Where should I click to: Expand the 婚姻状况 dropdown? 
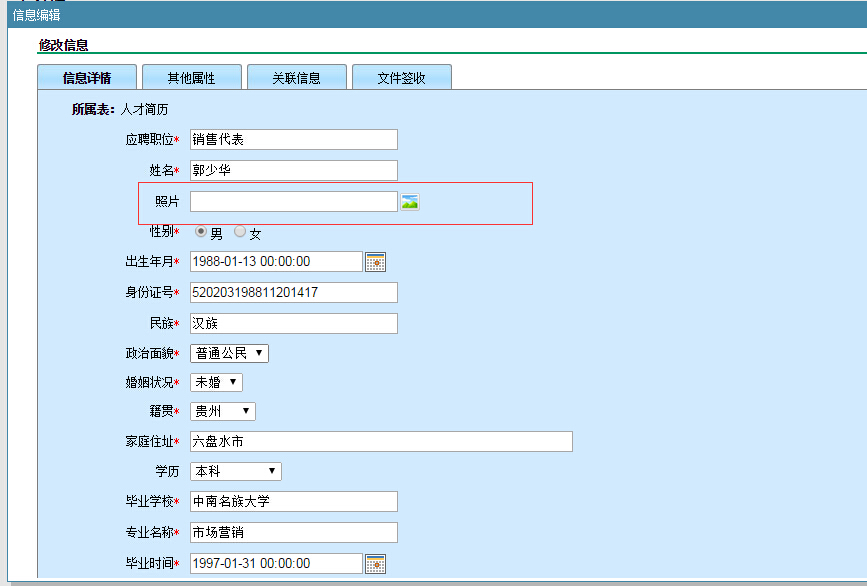[x=216, y=383]
